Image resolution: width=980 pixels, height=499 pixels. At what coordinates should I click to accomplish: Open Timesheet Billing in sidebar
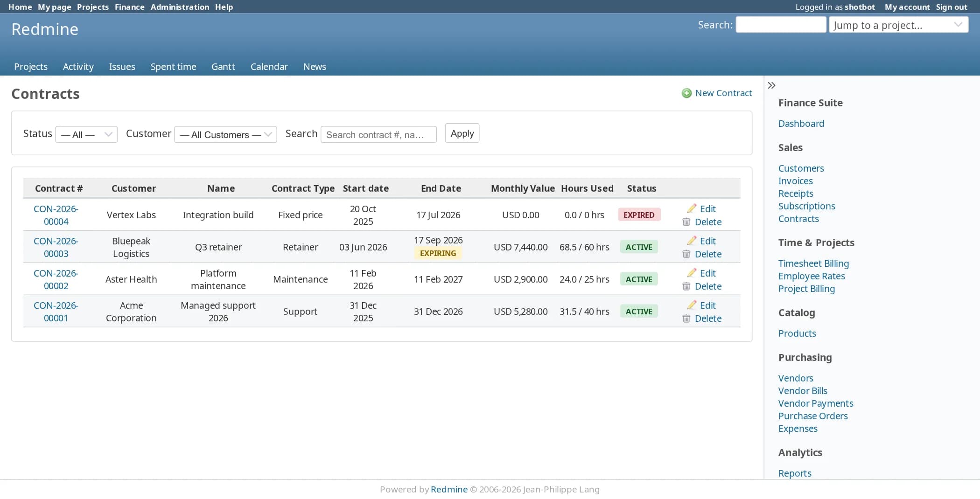click(813, 263)
